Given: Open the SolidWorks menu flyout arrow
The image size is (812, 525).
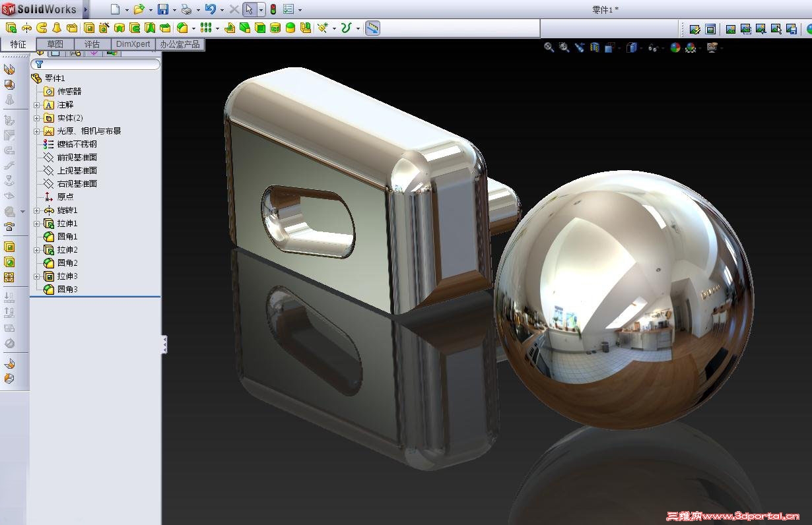Looking at the screenshot, I should (86, 10).
